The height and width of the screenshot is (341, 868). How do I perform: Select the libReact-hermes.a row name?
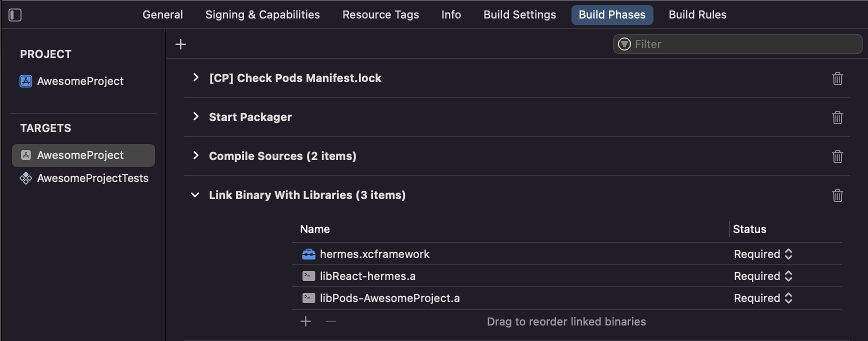pos(367,276)
